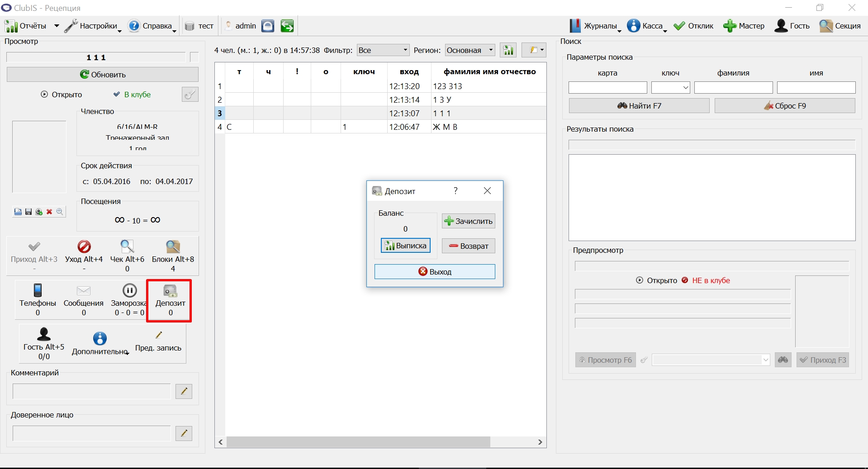This screenshot has height=469, width=868.
Task: Click the Чек Alt+6 magnifier icon
Action: coord(127,246)
